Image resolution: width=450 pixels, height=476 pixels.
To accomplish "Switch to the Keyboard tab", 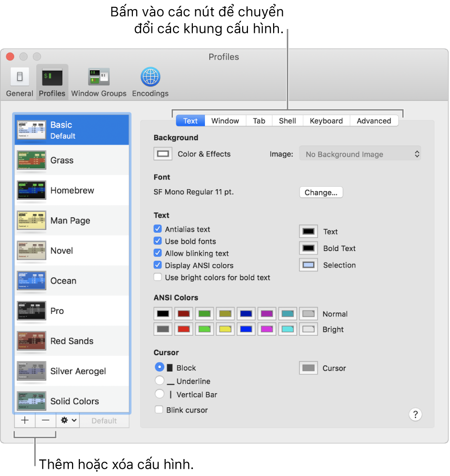I will [326, 121].
